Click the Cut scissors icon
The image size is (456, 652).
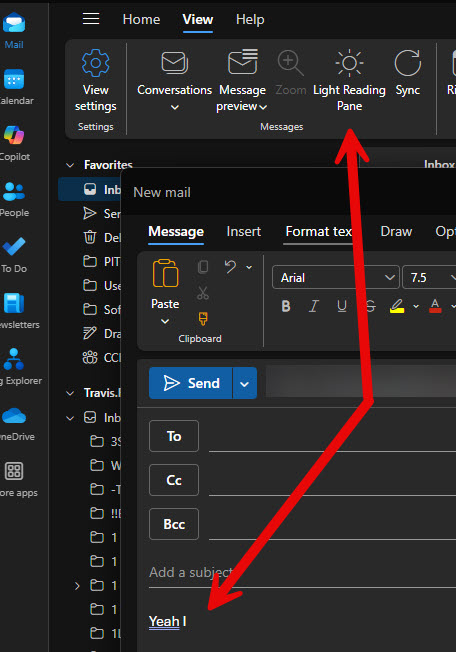pyautogui.click(x=203, y=293)
